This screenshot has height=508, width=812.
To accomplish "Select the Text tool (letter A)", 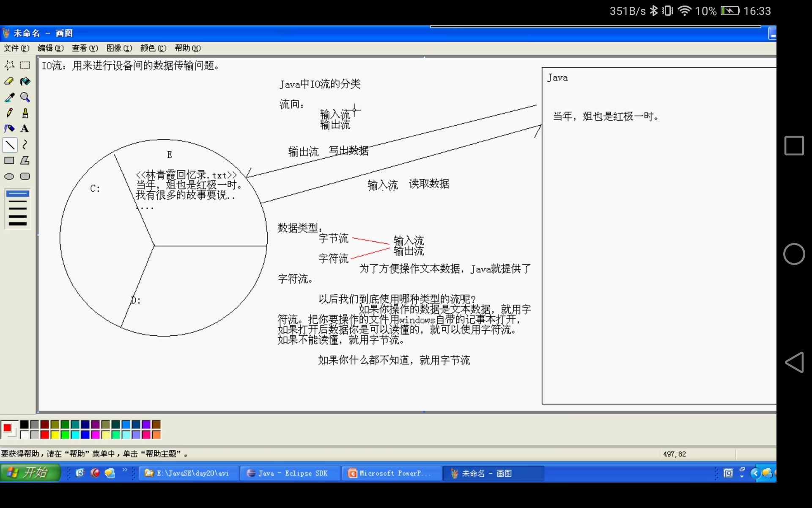I will (25, 129).
